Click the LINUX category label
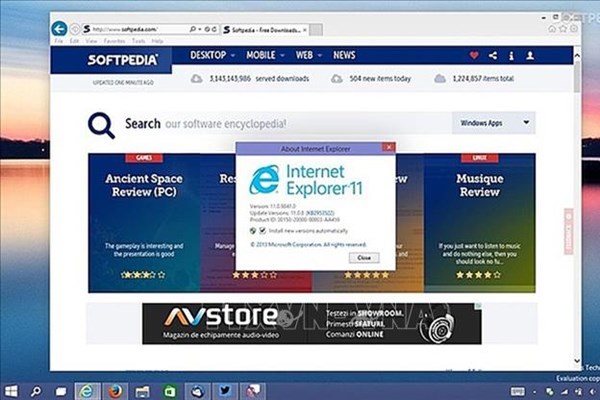Image resolution: width=600 pixels, height=400 pixels. [x=480, y=158]
